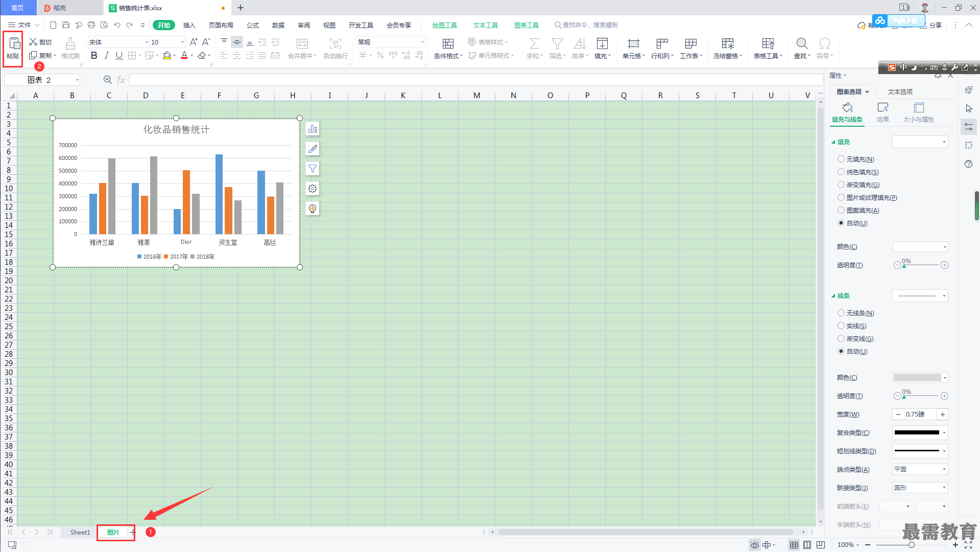
Task: Switch to Text Options (文本选项) tab
Action: click(900, 92)
